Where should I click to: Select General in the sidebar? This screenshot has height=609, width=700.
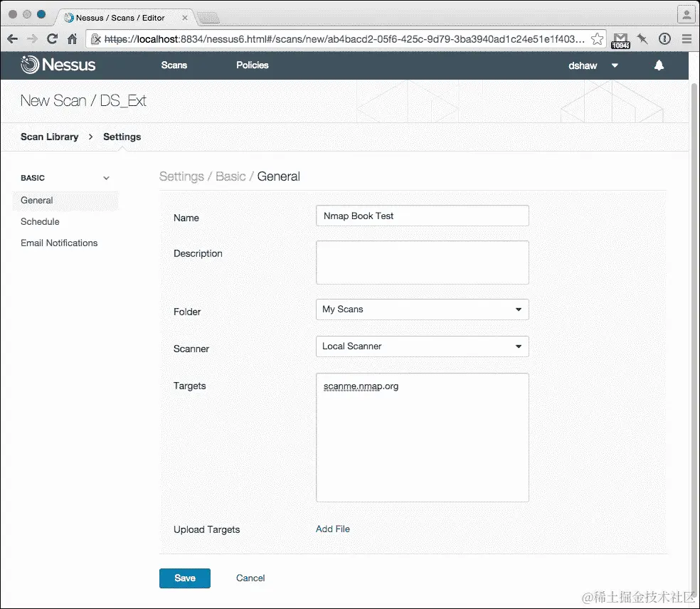point(65,201)
